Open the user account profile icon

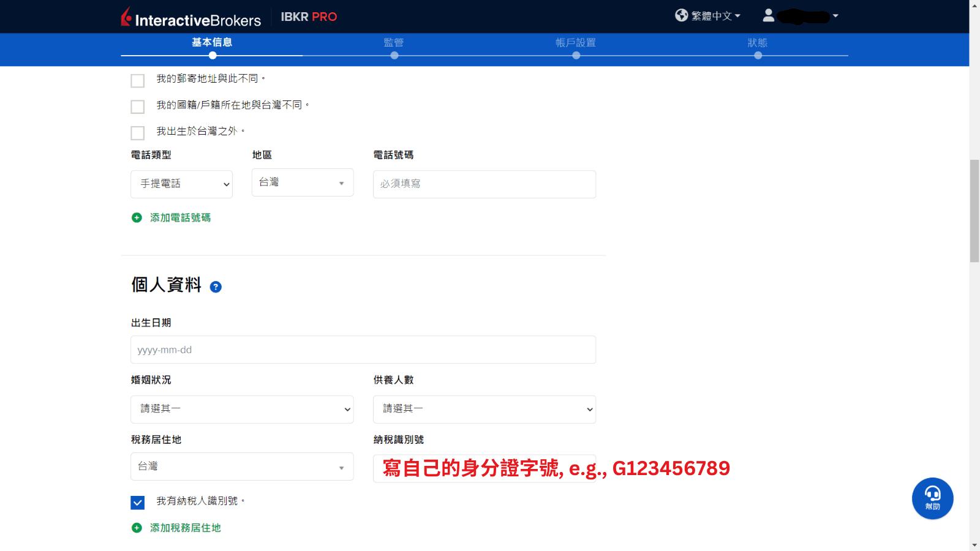pos(769,15)
